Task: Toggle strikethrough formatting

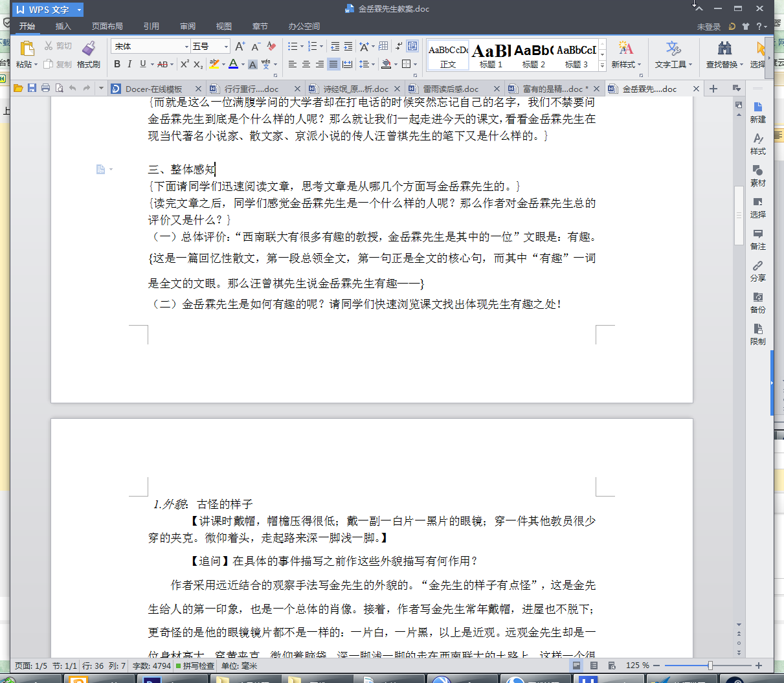Action: click(162, 64)
